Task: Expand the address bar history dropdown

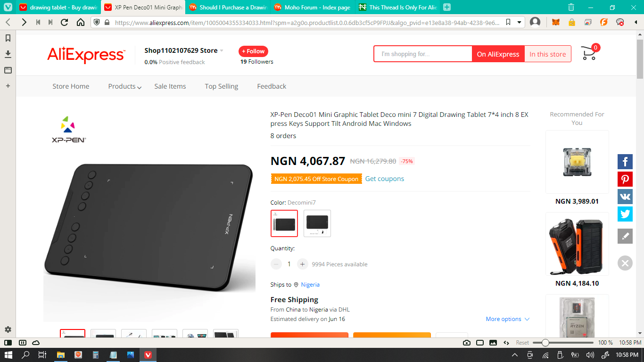Action: click(x=519, y=22)
